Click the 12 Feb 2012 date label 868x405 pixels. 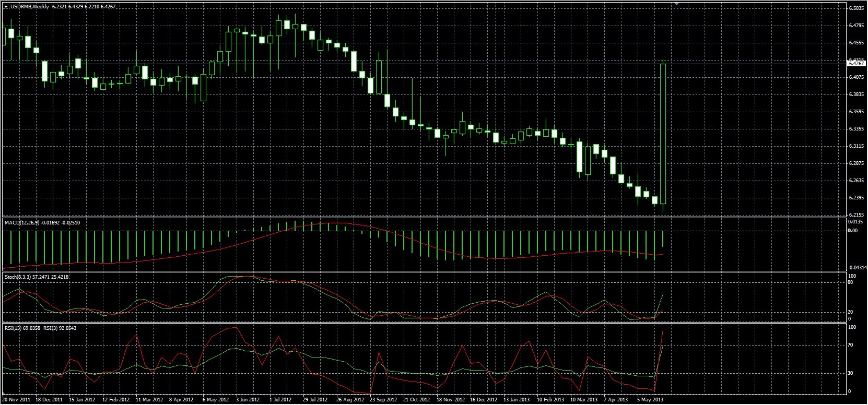(116, 400)
